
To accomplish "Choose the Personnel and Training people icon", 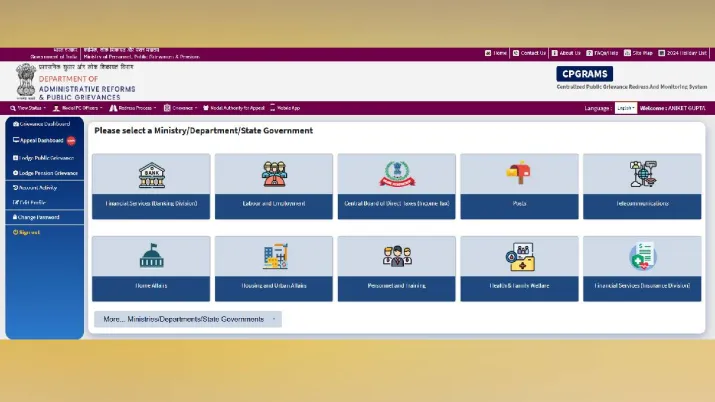I will tap(397, 256).
